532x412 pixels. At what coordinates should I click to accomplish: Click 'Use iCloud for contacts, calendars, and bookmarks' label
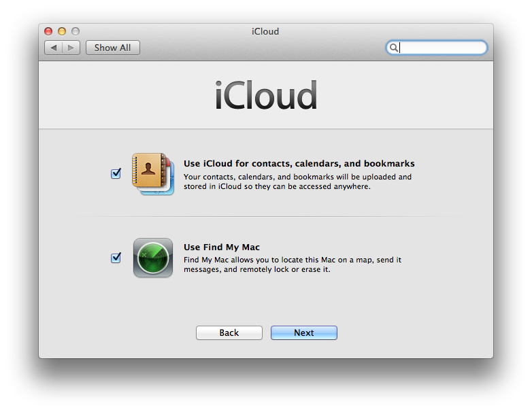point(299,163)
